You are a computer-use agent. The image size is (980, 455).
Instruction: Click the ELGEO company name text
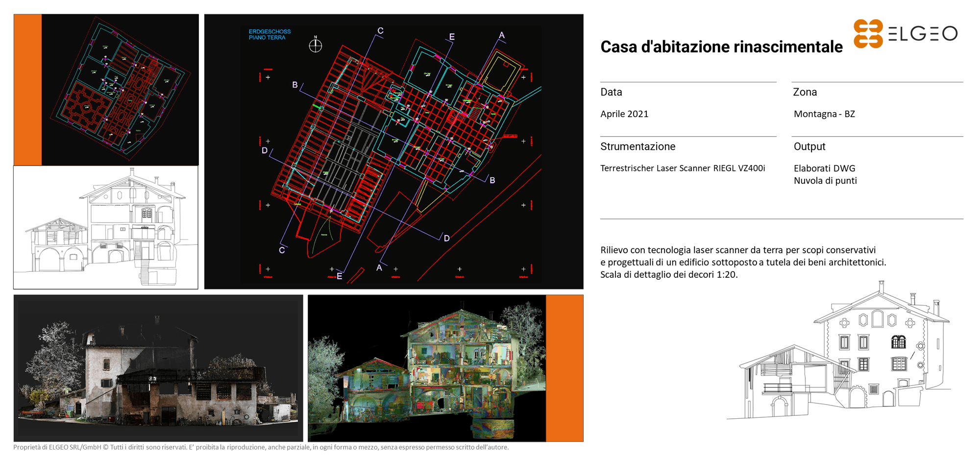point(923,34)
